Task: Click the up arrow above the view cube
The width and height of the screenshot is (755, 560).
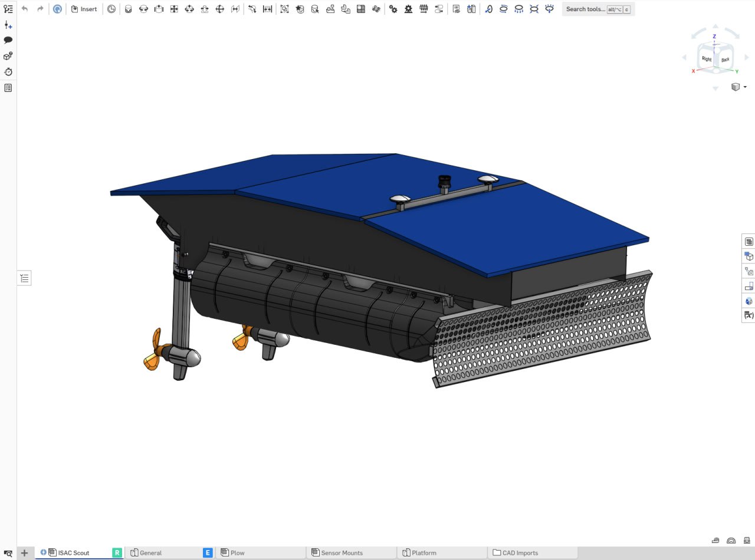Action: [715, 27]
